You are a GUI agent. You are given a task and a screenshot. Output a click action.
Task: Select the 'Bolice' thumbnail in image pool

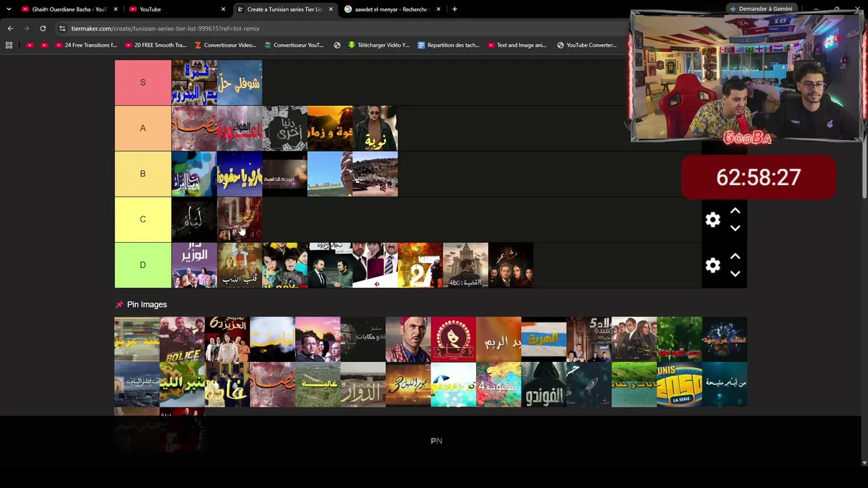pos(182,339)
